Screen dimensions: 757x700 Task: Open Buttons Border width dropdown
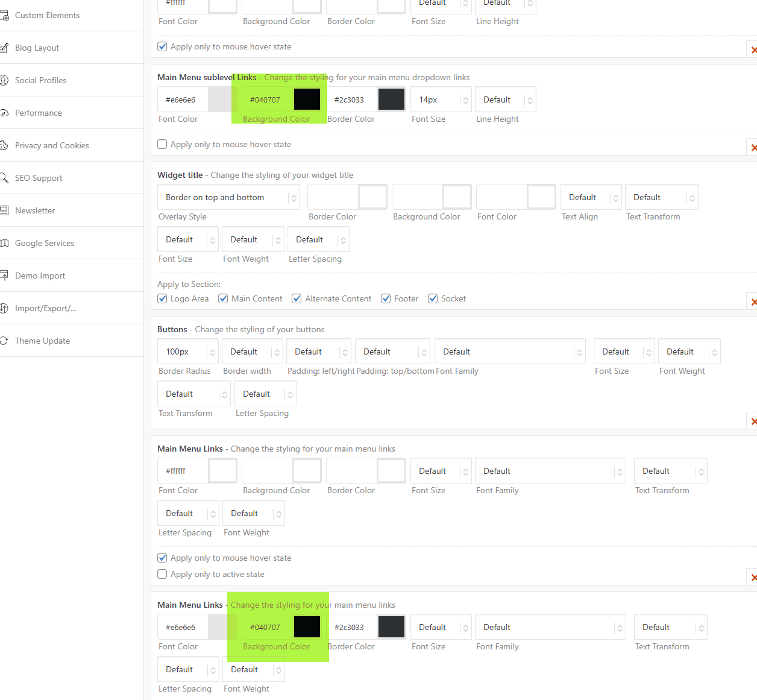pos(253,352)
